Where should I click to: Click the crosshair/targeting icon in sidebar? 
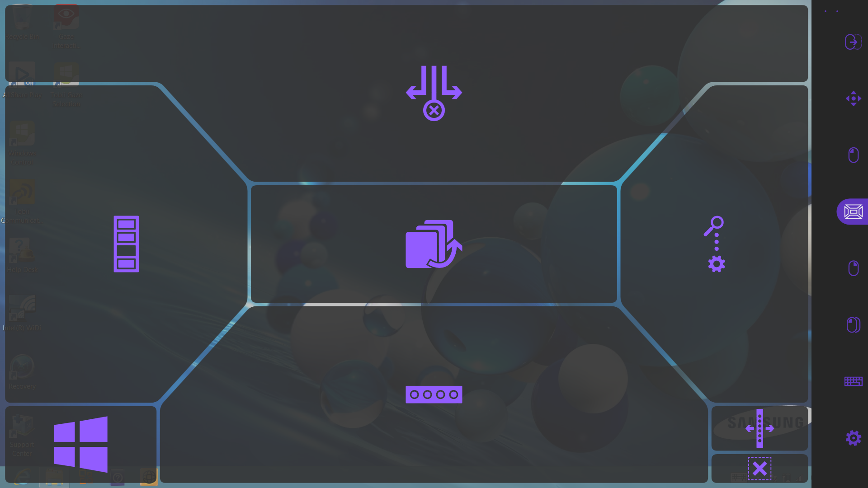coord(854,99)
